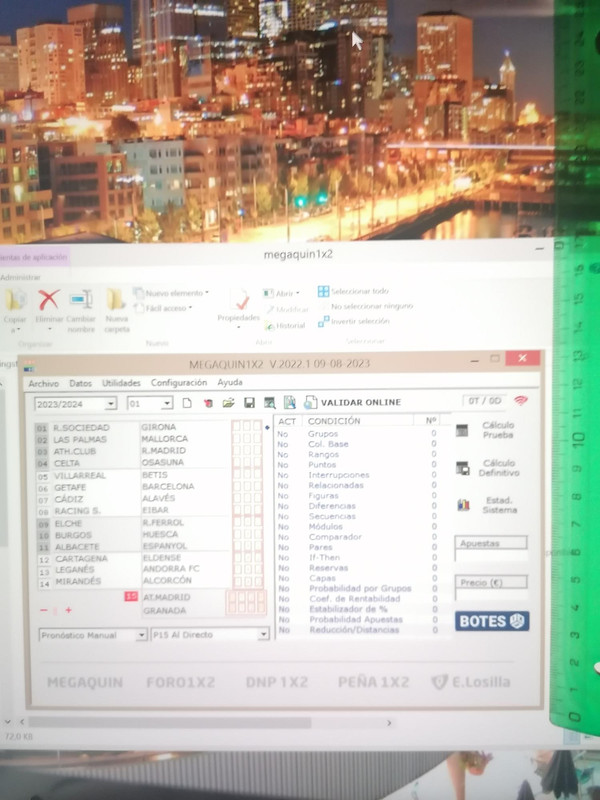Click the E.Losilla footer link
Image resolution: width=600 pixels, height=800 pixels.
(471, 682)
